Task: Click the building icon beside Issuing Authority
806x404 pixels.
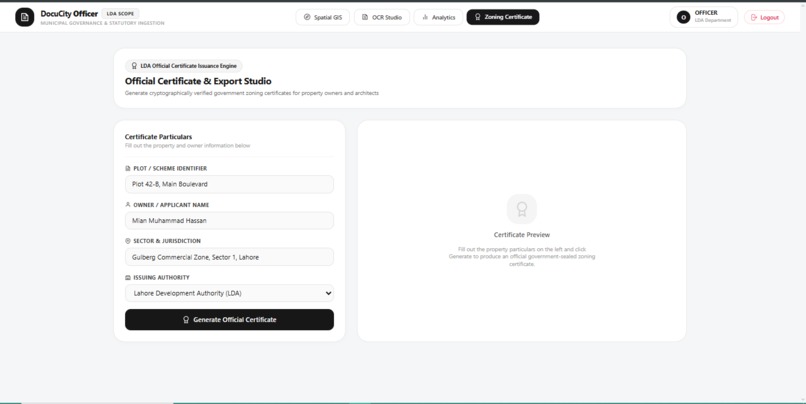Action: (x=128, y=278)
